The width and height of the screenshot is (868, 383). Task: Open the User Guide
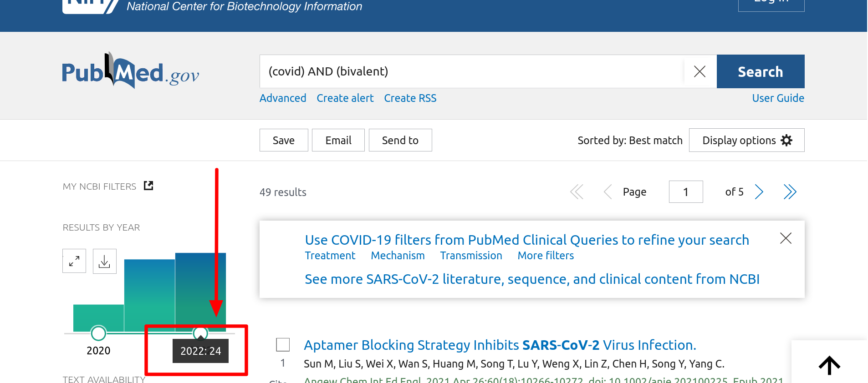pos(778,98)
